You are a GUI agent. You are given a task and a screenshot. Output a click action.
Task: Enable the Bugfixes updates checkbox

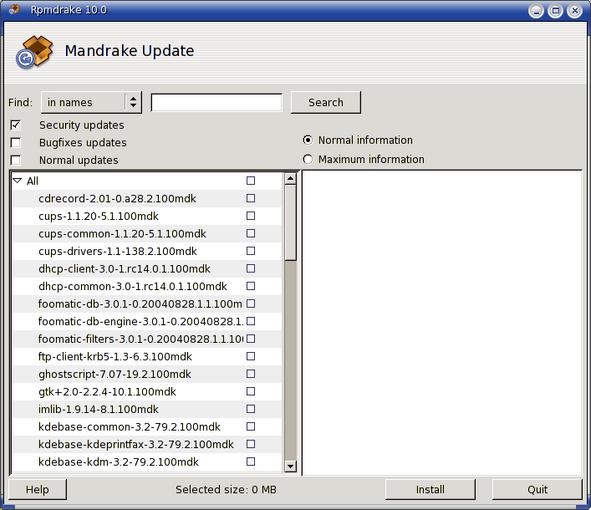click(15, 142)
